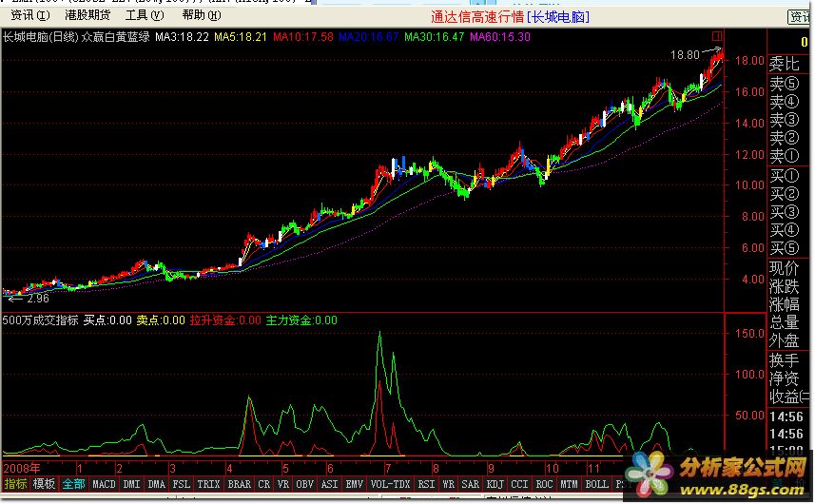Select the ROC indicator tab

[544, 484]
